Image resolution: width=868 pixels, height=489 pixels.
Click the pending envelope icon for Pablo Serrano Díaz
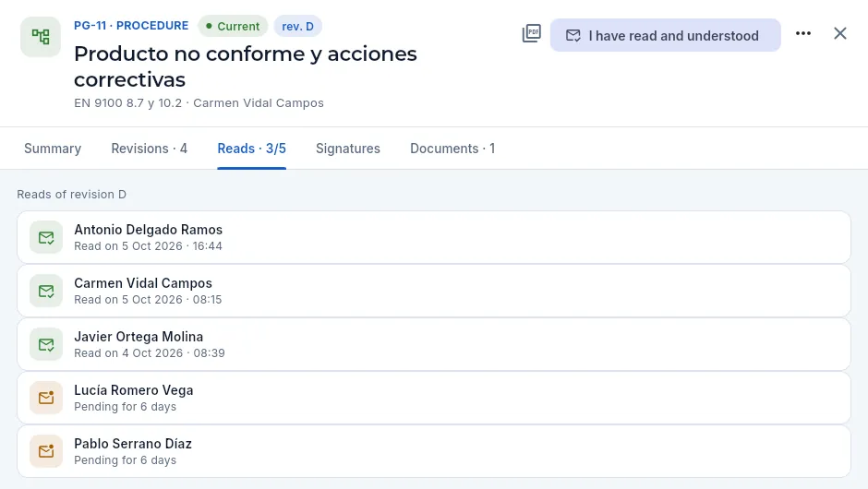pos(46,451)
